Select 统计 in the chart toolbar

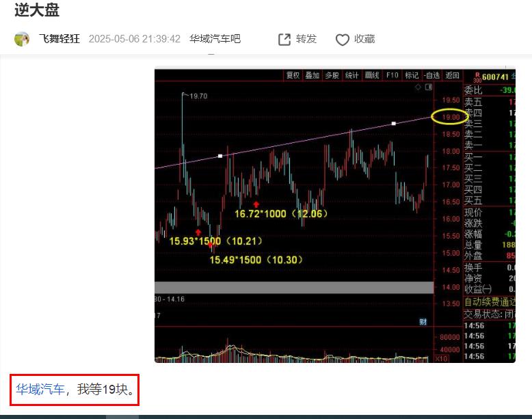(352, 75)
